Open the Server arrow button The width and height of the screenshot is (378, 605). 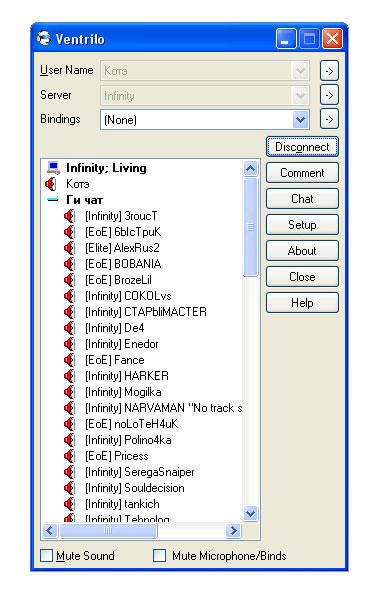(x=329, y=95)
